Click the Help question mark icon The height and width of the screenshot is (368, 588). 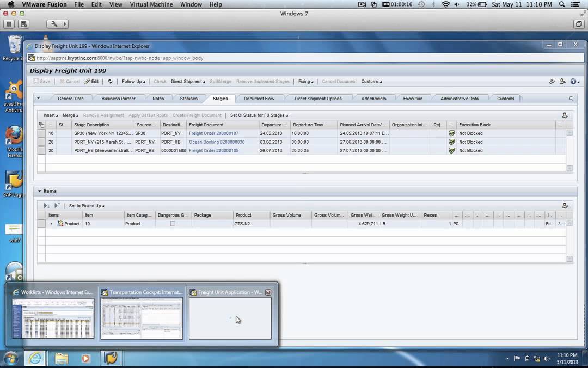[573, 82]
